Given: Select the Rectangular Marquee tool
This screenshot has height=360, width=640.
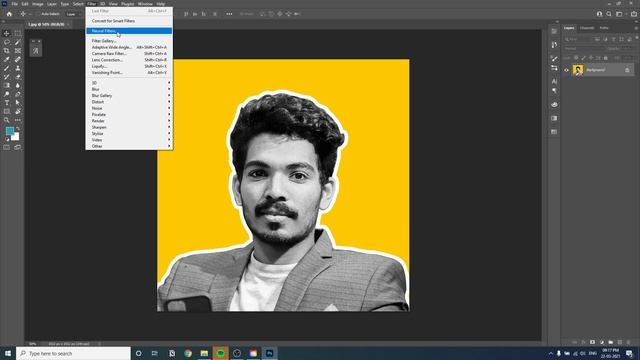Looking at the screenshot, I should pos(18,33).
